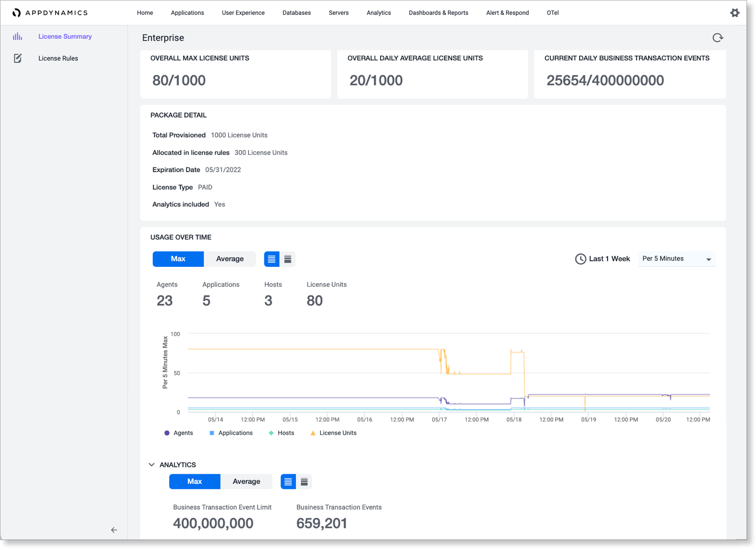Click the 80/1000 overall max value
The height and width of the screenshot is (549, 756).
click(x=179, y=80)
